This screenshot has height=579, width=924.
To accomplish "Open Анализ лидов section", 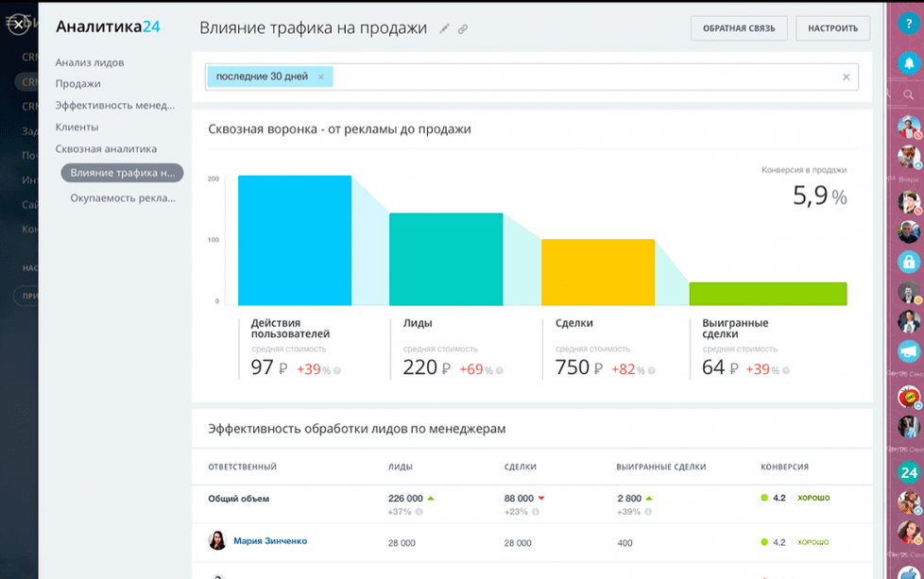I will (90, 62).
